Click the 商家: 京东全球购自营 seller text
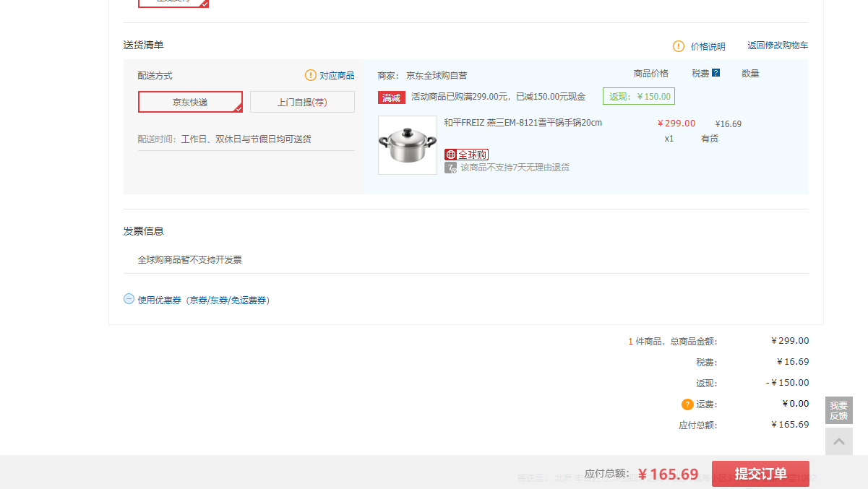This screenshot has height=489, width=868. click(x=422, y=75)
